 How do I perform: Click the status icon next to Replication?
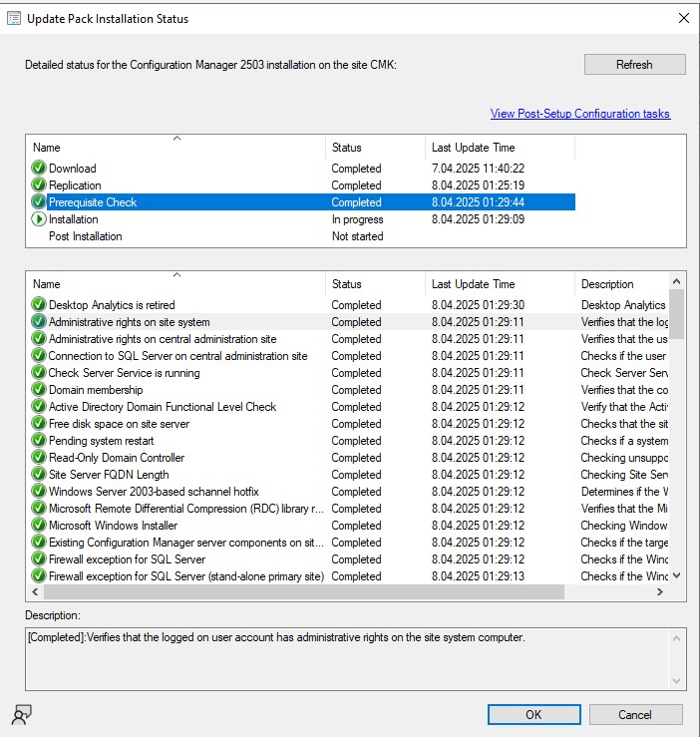[x=39, y=185]
